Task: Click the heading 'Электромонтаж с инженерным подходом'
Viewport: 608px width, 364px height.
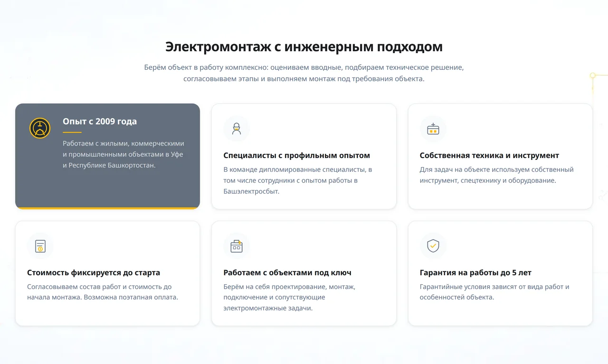Action: (x=304, y=47)
